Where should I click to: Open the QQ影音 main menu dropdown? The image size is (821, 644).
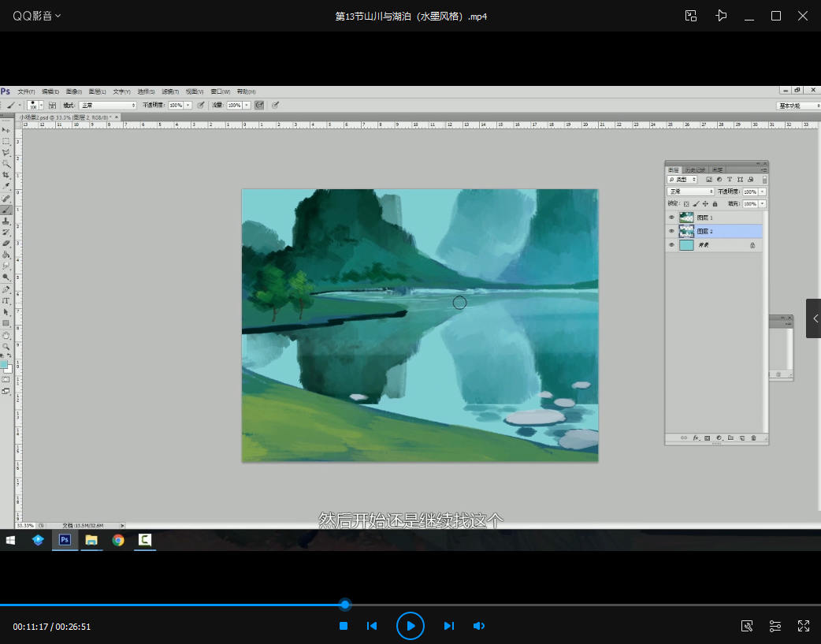point(37,16)
